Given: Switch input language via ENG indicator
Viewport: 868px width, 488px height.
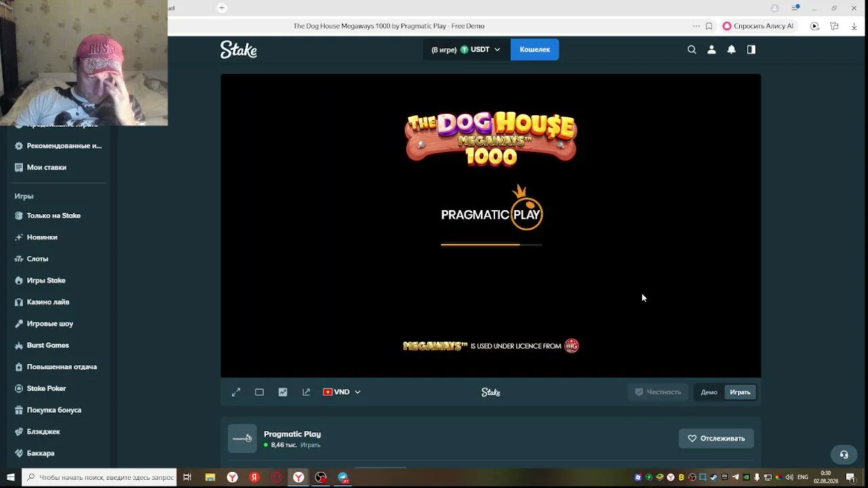Looking at the screenshot, I should coord(803,477).
